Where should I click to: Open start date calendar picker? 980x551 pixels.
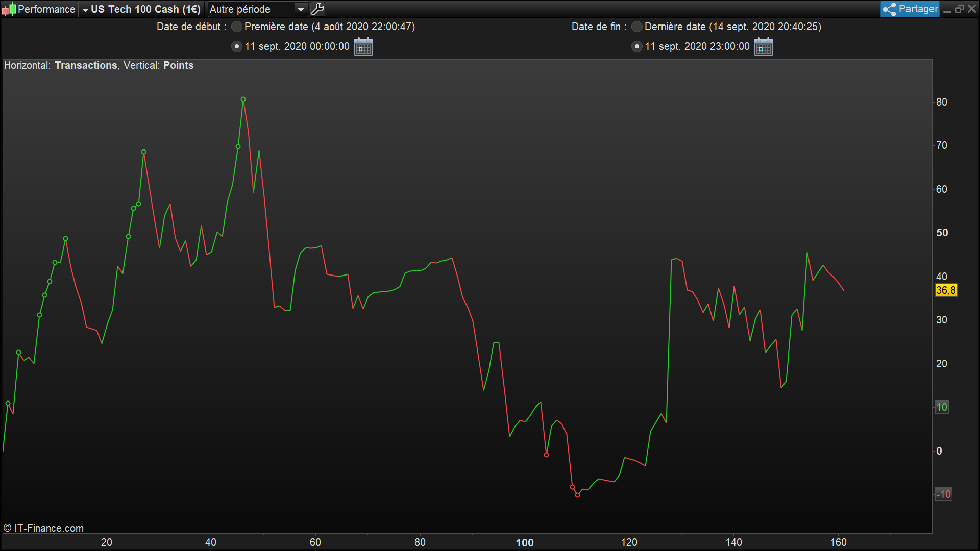click(363, 46)
